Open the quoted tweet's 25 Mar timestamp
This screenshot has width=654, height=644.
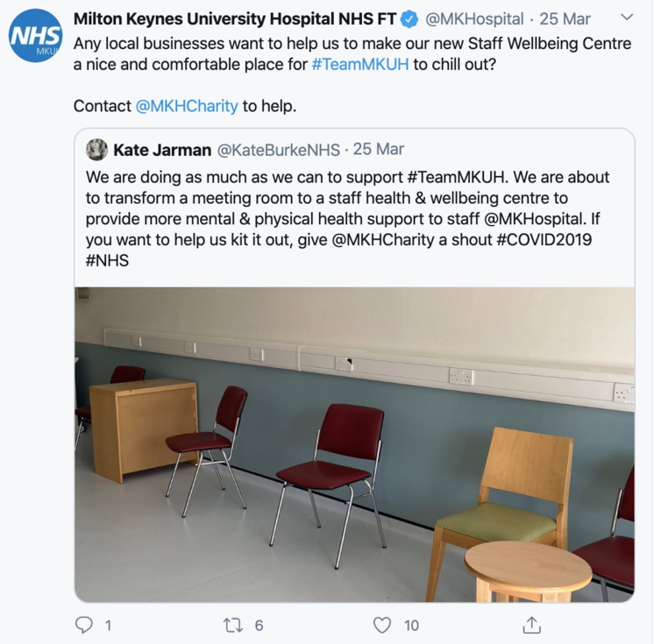tap(379, 149)
